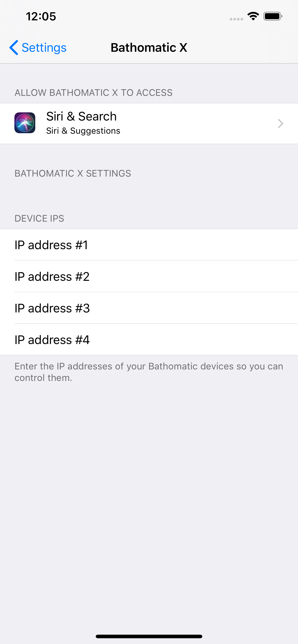Tap the DEVICE IPS section header
Image resolution: width=298 pixels, height=644 pixels.
(39, 218)
